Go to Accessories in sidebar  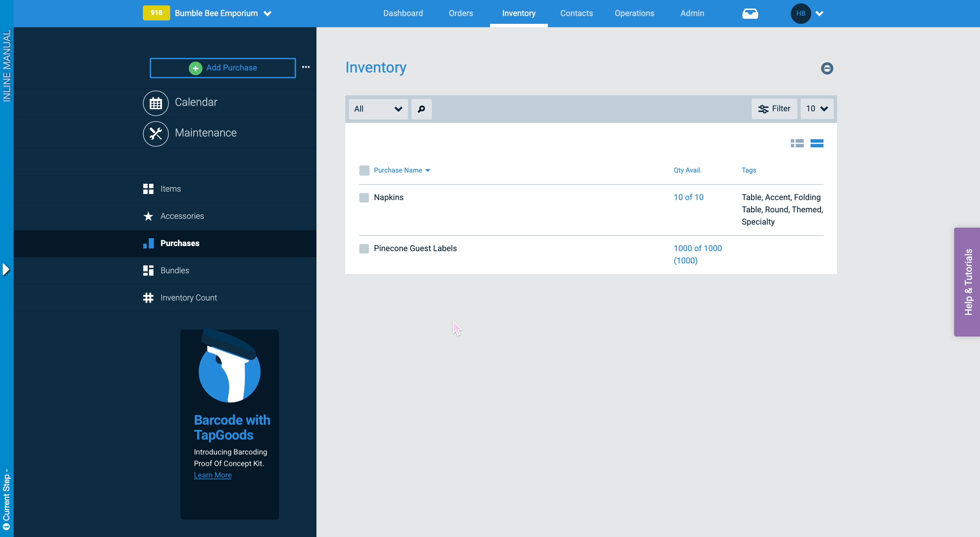point(182,216)
